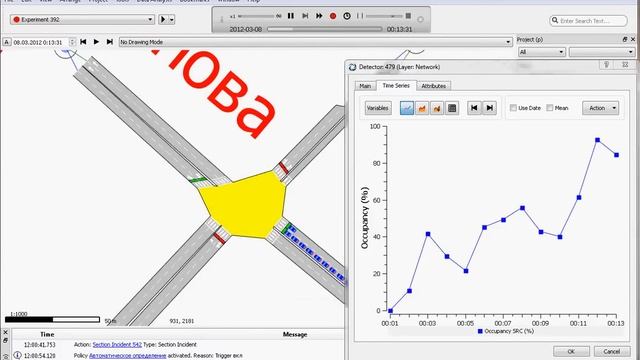Viewport: 640px width, 360px height.
Task: Click the Message column header in log
Action: 295,334
